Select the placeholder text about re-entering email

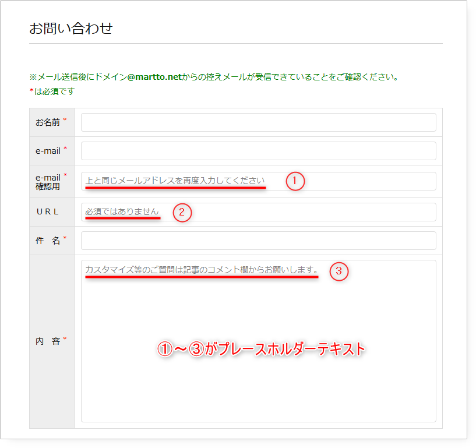point(174,178)
